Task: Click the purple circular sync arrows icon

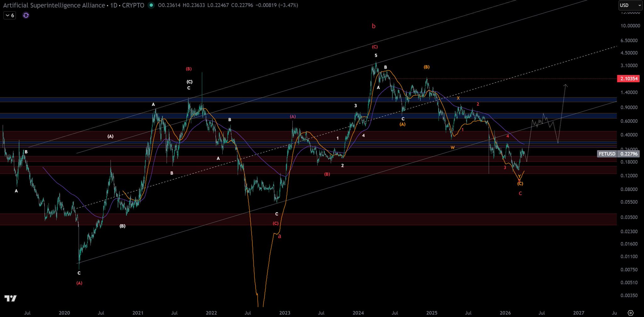Action: coord(26,15)
